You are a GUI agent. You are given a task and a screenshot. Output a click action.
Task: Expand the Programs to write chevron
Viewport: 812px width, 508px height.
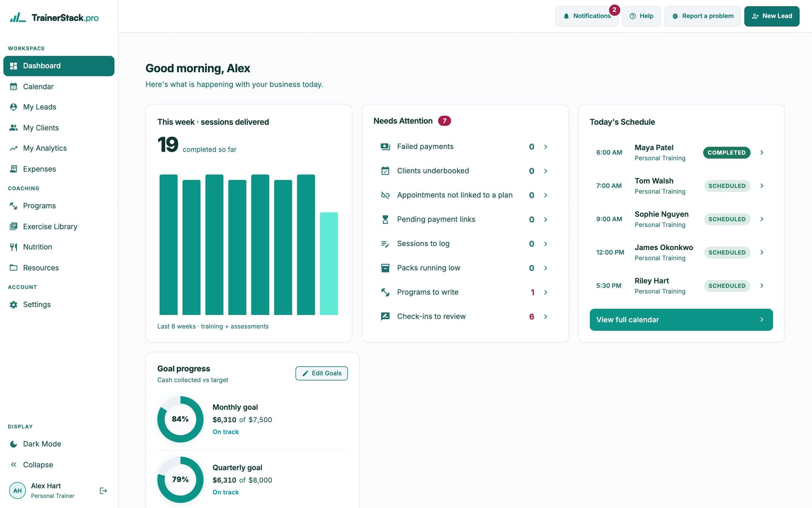coord(546,292)
